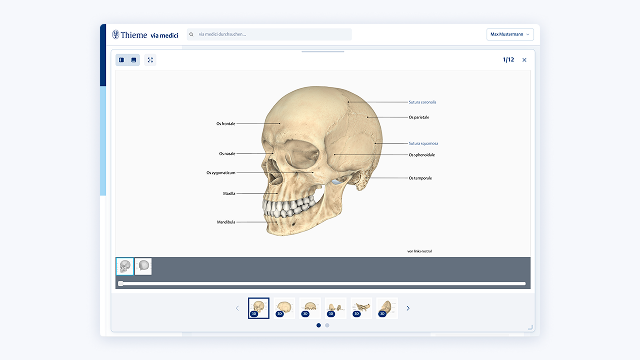Open the user account dropdown at top right
This screenshot has height=360, width=640.
click(x=510, y=34)
